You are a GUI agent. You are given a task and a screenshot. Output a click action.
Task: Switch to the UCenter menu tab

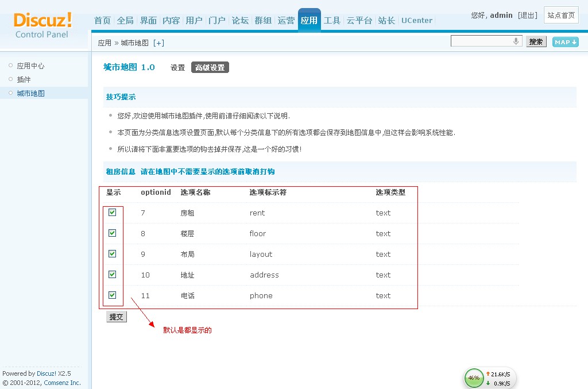(x=417, y=20)
